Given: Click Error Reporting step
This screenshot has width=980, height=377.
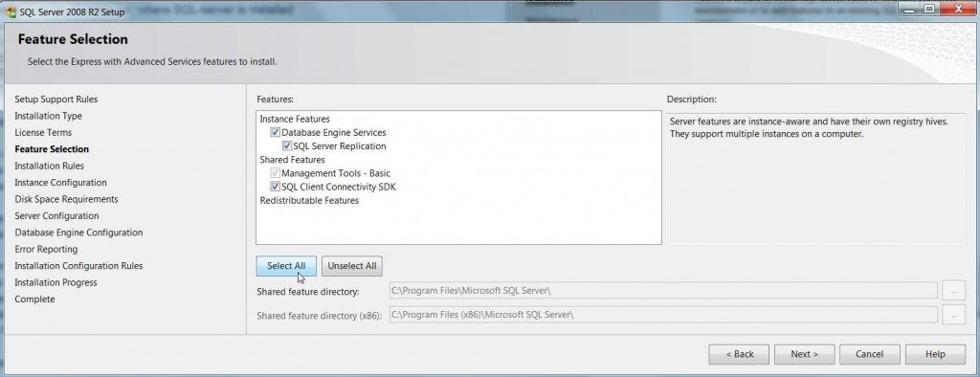Looking at the screenshot, I should click(x=46, y=249).
